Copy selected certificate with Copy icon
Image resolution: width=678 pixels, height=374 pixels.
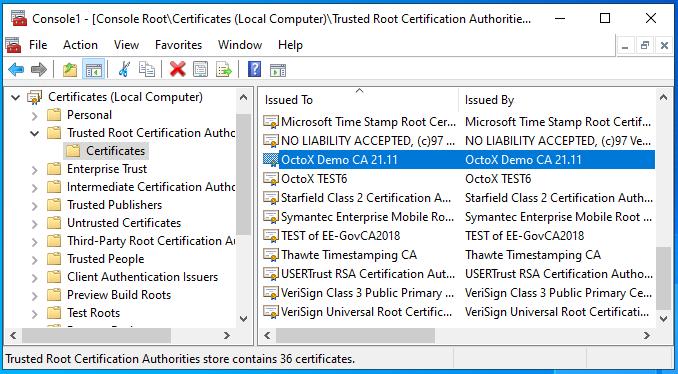point(147,70)
